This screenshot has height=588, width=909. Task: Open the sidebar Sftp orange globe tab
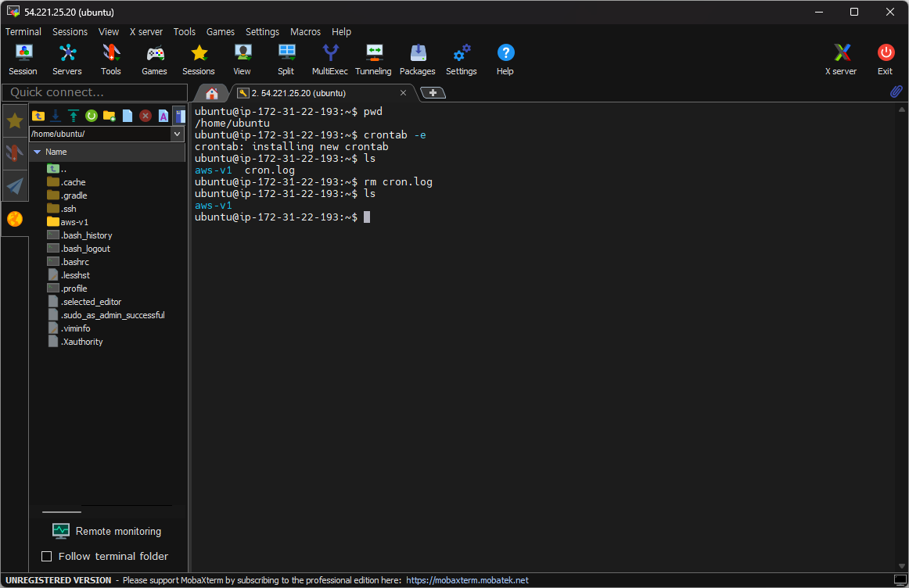click(15, 219)
